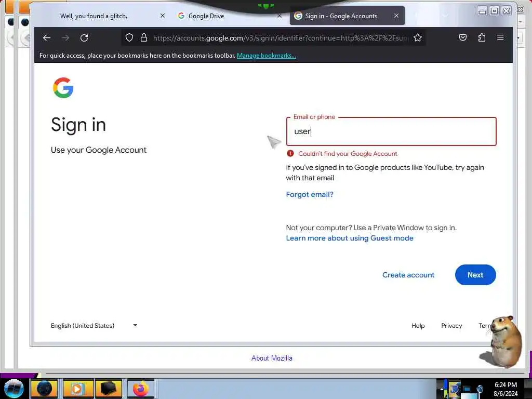Close the 'Well, you found a glitch' tab

[163, 16]
